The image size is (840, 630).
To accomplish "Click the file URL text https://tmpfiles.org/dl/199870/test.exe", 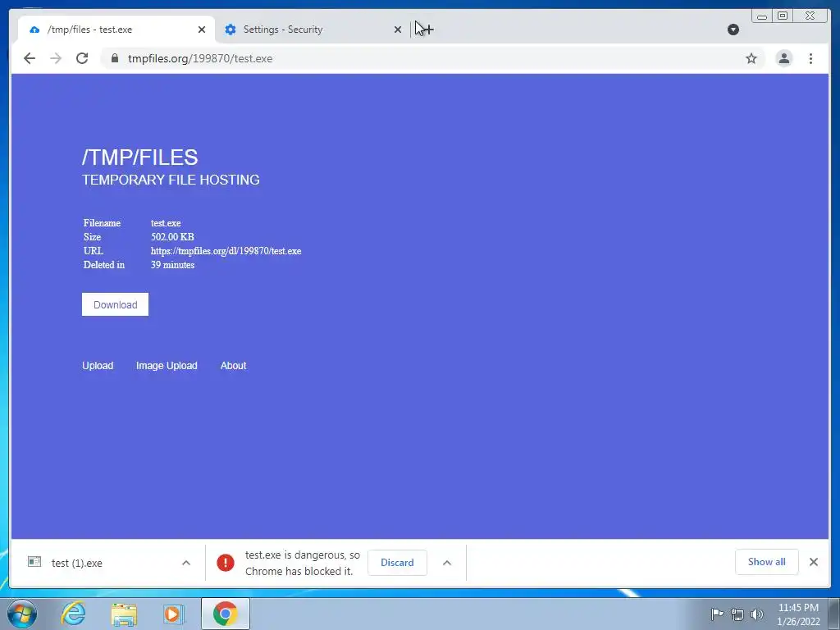I will point(226,251).
